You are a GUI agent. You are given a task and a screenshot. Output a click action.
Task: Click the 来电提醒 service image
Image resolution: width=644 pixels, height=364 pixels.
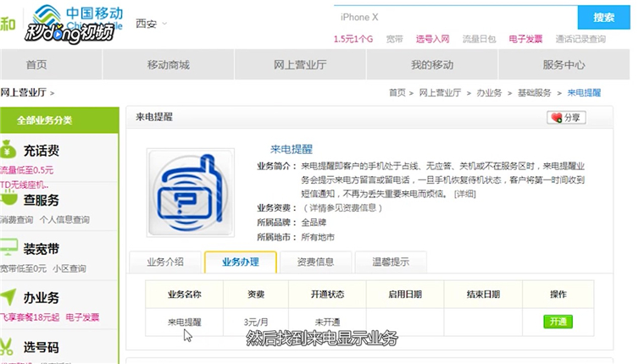[191, 193]
